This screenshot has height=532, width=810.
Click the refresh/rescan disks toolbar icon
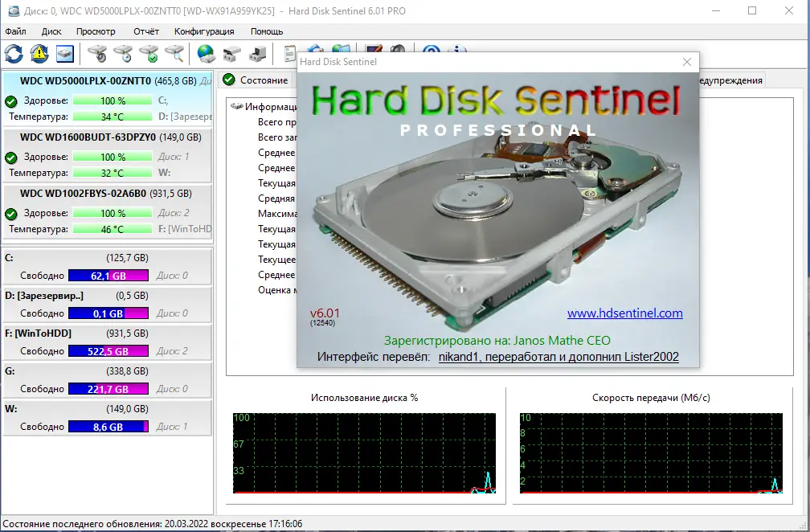point(13,53)
